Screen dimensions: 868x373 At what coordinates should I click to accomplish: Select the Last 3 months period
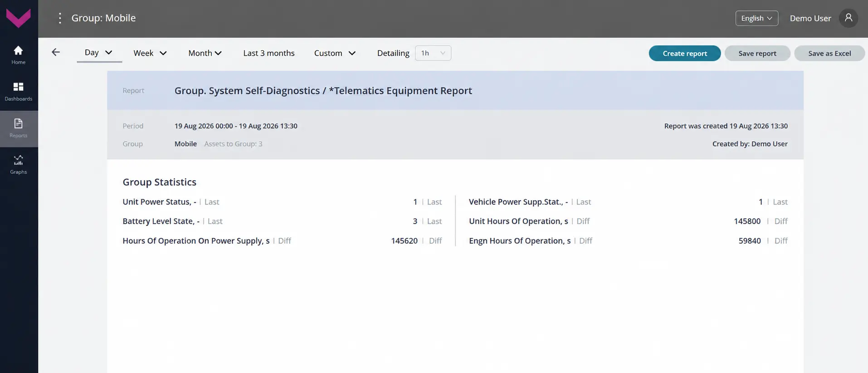coord(269,53)
